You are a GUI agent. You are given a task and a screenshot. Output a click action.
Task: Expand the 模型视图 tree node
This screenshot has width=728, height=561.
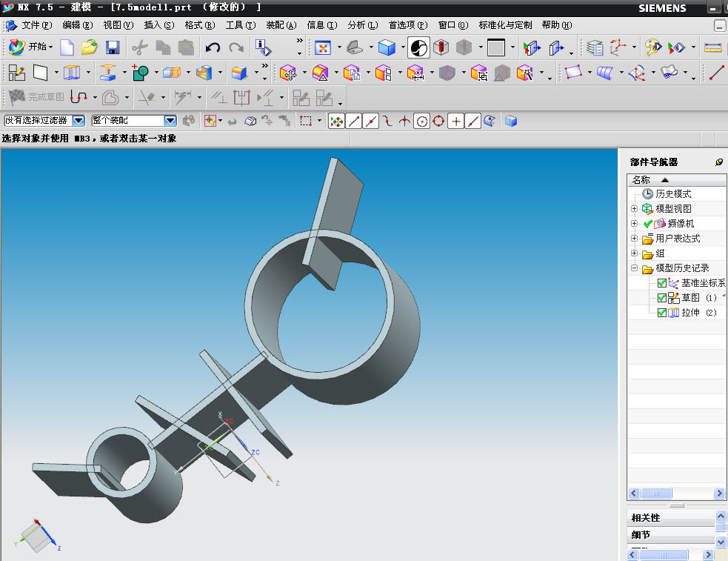(x=634, y=208)
